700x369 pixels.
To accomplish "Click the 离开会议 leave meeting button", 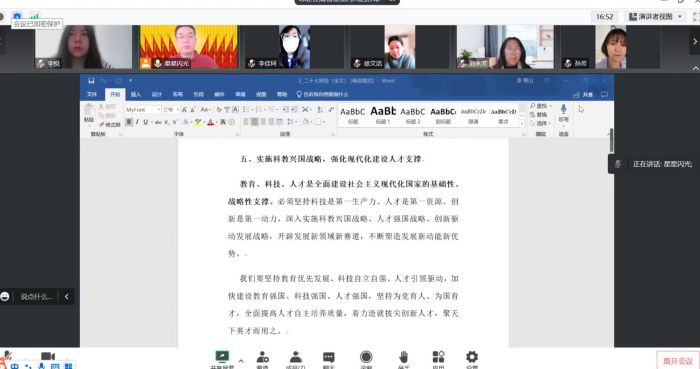I will 678,361.
